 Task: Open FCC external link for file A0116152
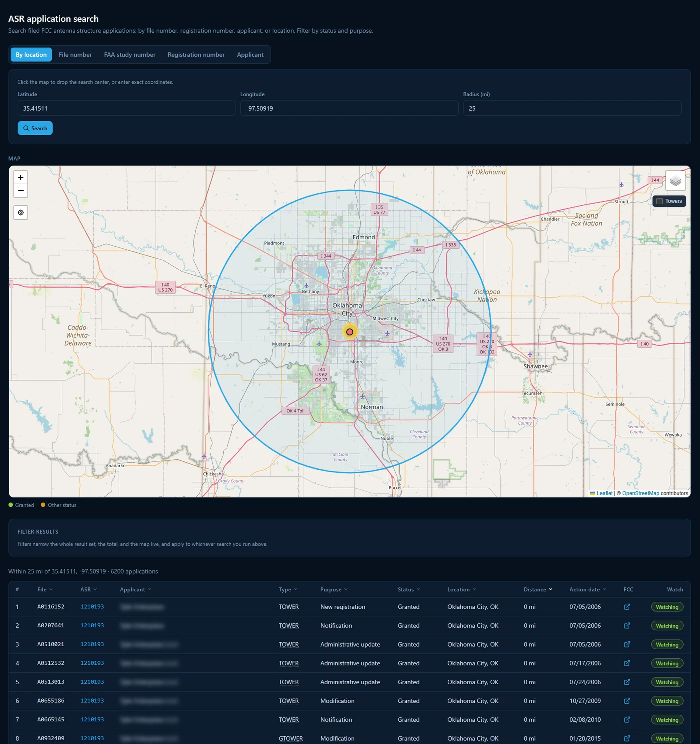click(x=627, y=607)
